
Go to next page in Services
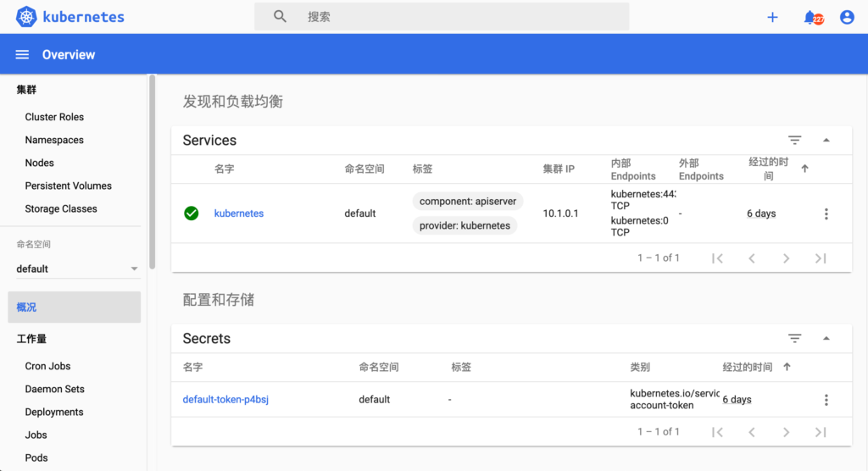(786, 258)
